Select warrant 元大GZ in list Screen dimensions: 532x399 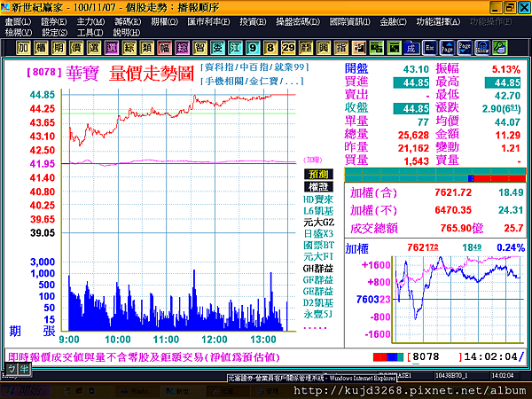click(318, 223)
